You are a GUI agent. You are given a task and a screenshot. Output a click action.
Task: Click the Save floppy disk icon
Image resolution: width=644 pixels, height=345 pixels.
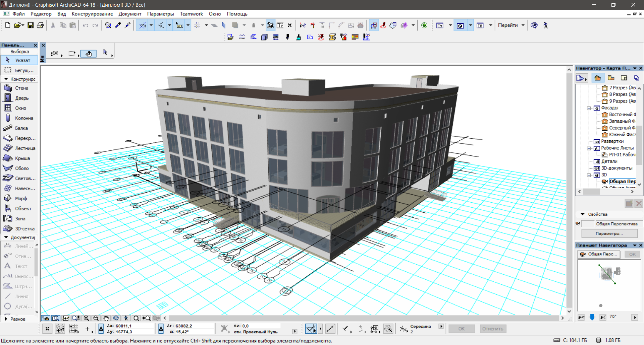pyautogui.click(x=31, y=25)
